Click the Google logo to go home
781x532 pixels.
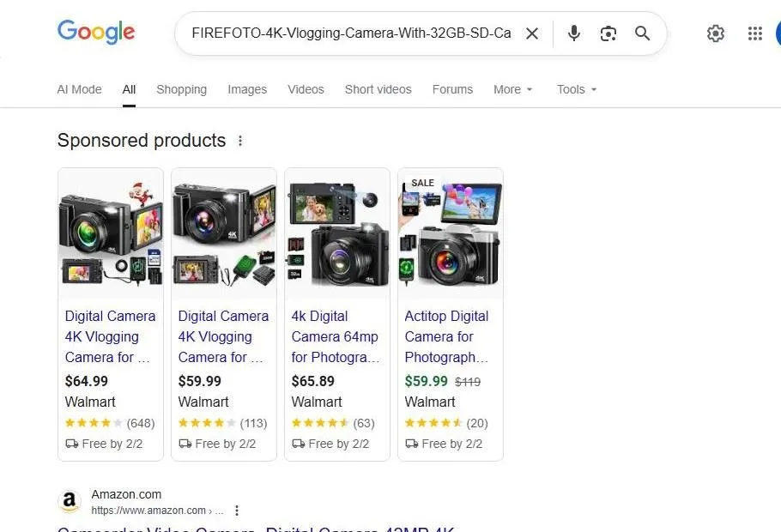(x=95, y=33)
